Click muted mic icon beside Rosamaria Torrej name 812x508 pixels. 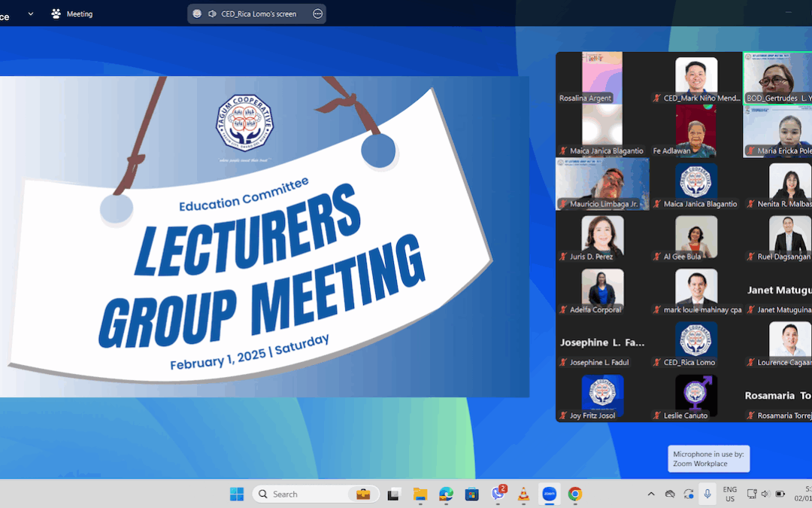(x=750, y=415)
